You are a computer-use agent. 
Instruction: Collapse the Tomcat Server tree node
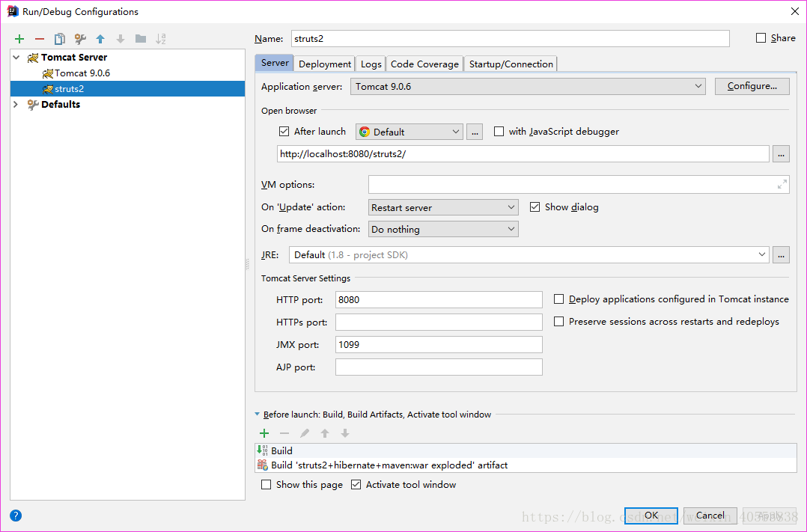16,57
